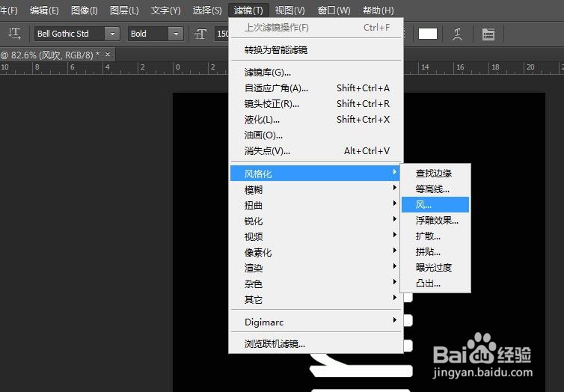Choose 浮雕效果... emboss filter
Viewport: 564px width, 392px height.
(435, 221)
